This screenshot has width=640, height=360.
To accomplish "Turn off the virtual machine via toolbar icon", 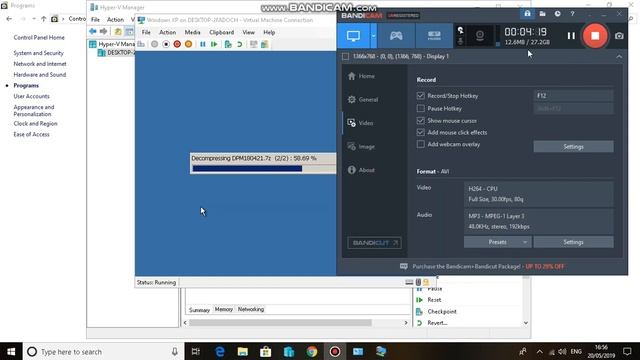I will [166, 44].
